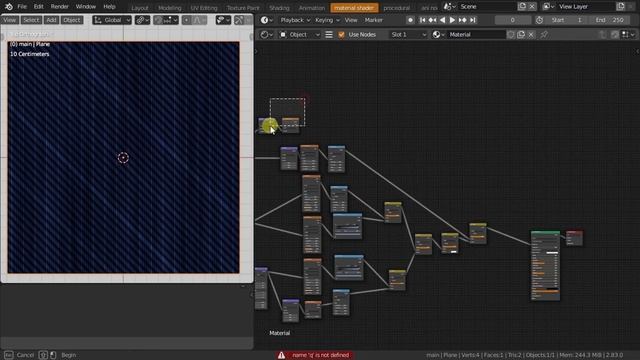Open the Global transform orientation dropdown

click(x=112, y=20)
